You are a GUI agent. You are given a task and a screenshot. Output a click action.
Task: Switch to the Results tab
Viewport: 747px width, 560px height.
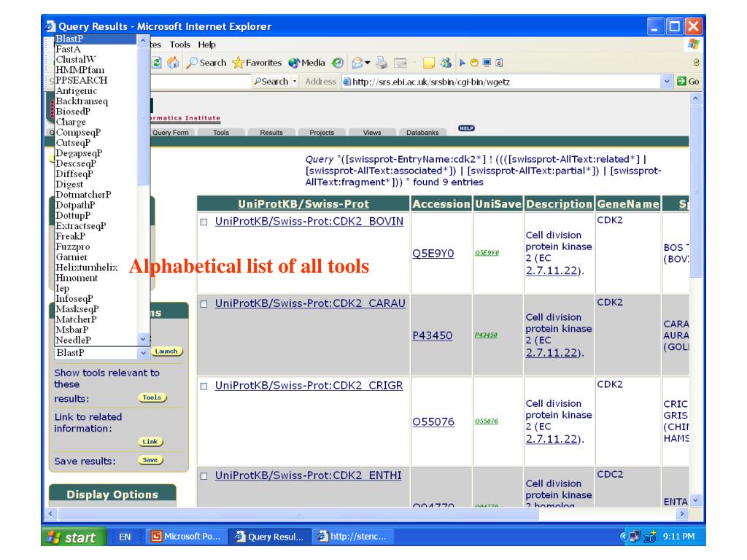point(271,133)
